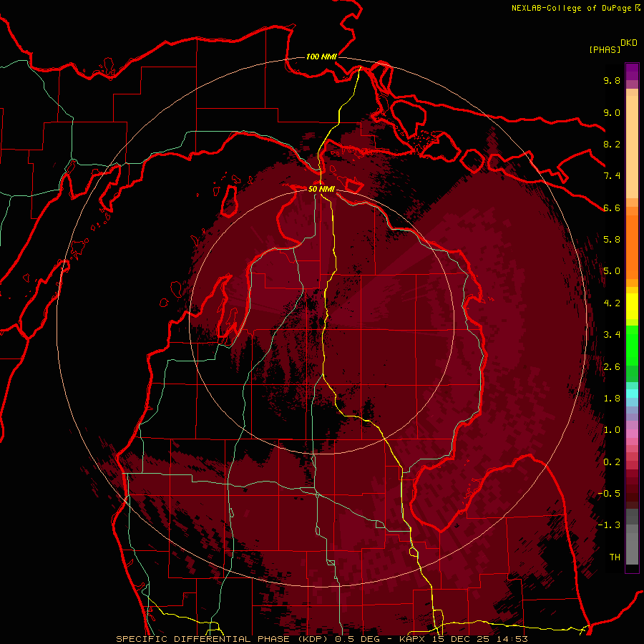Image resolution: width=644 pixels, height=644 pixels.
Task: Select the -0.5 legend value
Action: 609,494
